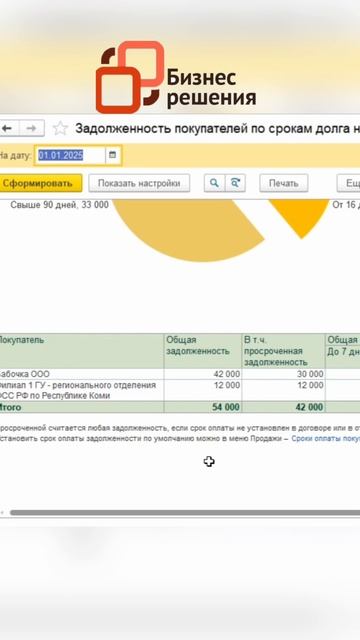Click the horizontal scrollbar at the bottom

(184, 513)
